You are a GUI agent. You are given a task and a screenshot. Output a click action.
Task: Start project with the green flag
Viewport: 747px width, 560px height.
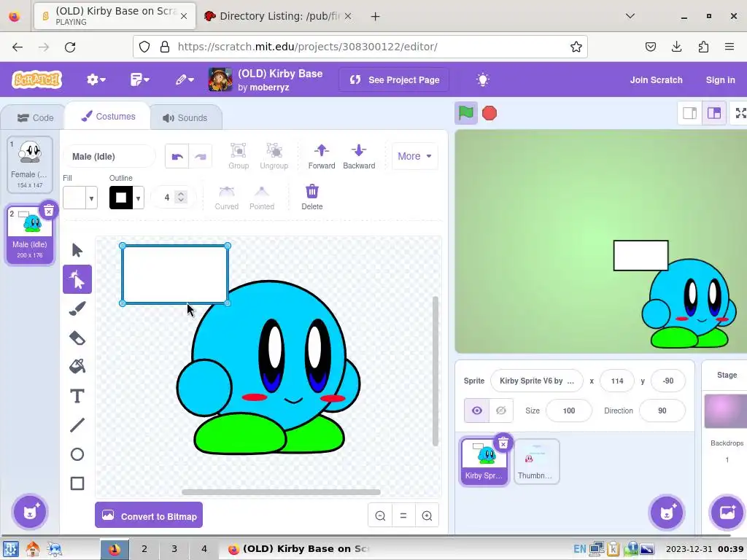pyautogui.click(x=466, y=113)
